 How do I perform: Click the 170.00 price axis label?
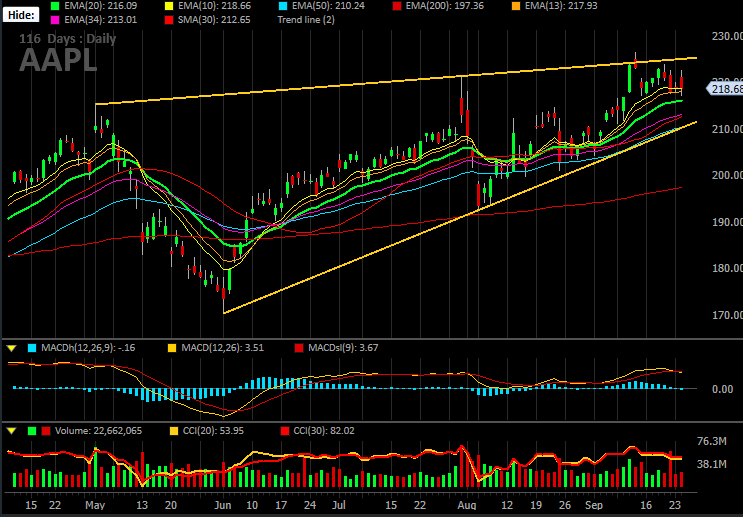[727, 315]
